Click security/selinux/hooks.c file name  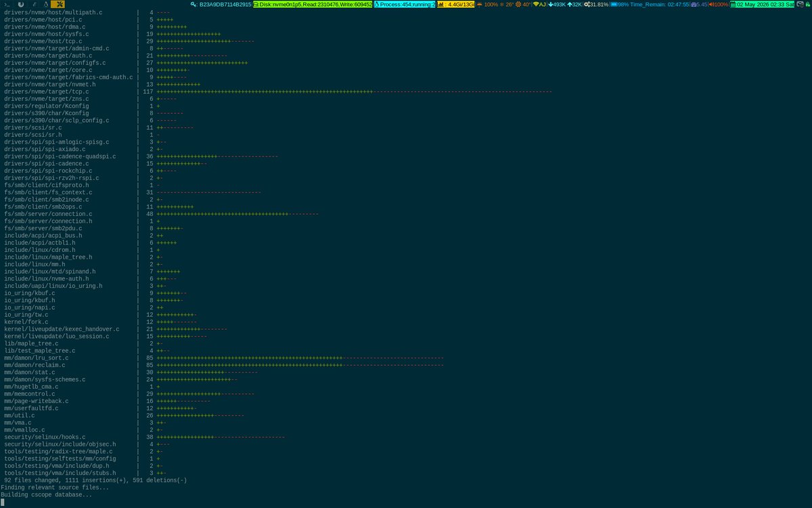(45, 437)
